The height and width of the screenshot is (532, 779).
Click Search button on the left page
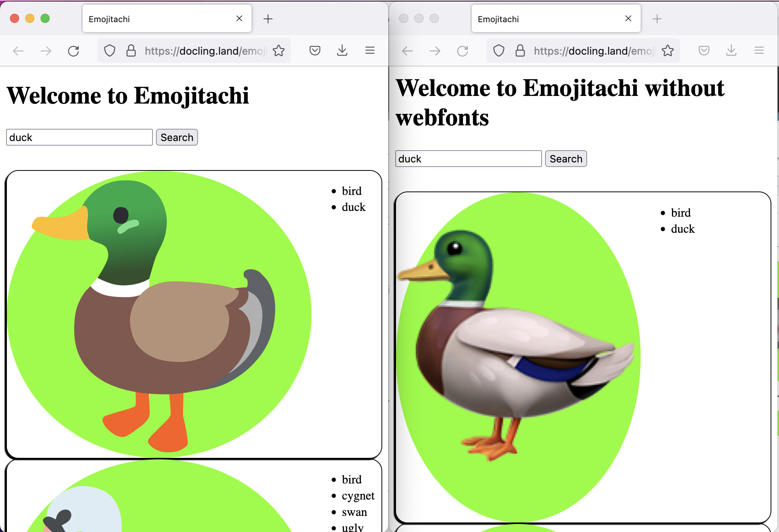pos(177,137)
